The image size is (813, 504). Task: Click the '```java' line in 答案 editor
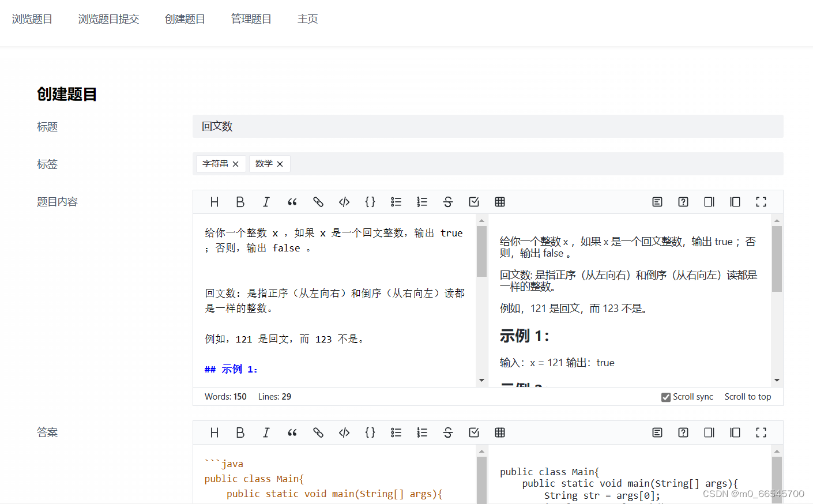[224, 464]
